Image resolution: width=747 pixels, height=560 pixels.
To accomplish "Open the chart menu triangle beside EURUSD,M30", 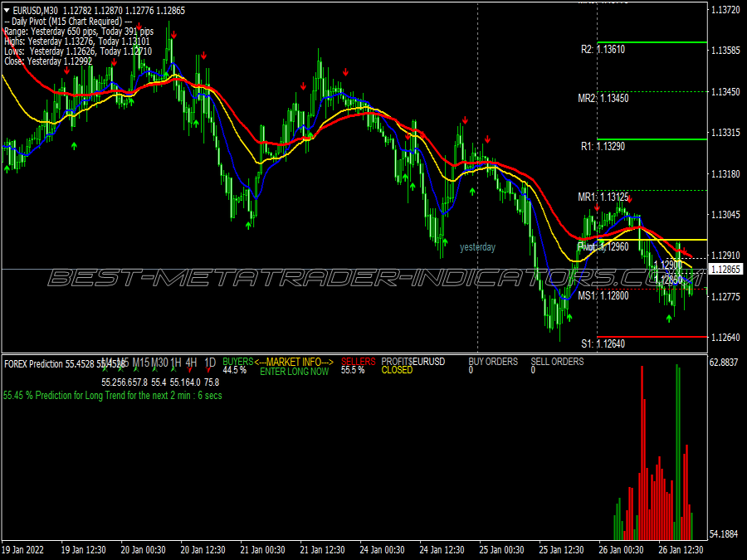I will pyautogui.click(x=7, y=10).
